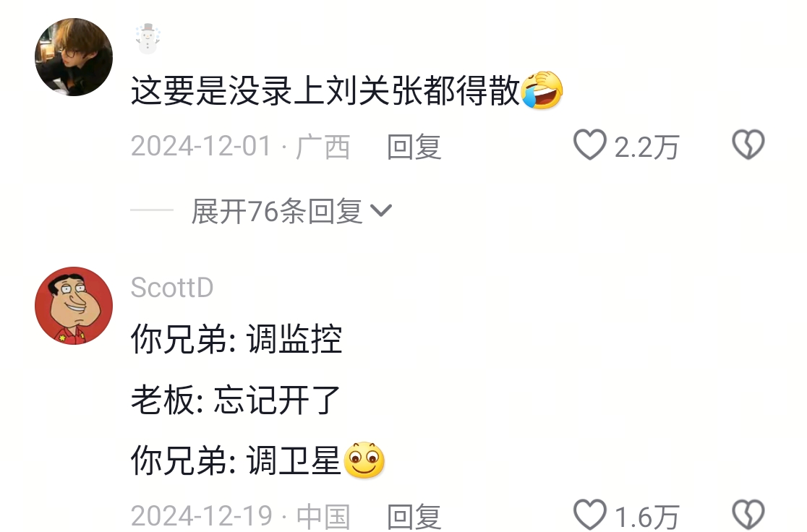The width and height of the screenshot is (807, 532).
Task: Open the first commenter's avatar photo
Action: [74, 57]
